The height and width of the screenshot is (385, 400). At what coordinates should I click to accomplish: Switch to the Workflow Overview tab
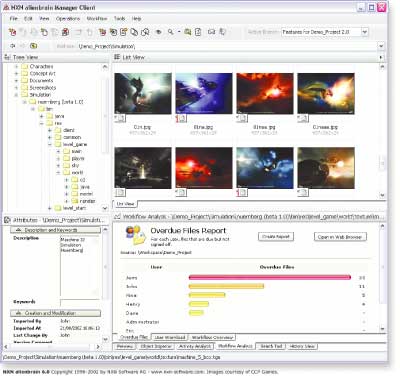click(212, 338)
